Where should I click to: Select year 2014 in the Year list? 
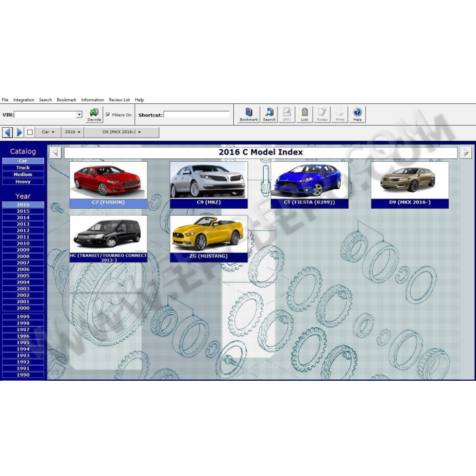[23, 218]
